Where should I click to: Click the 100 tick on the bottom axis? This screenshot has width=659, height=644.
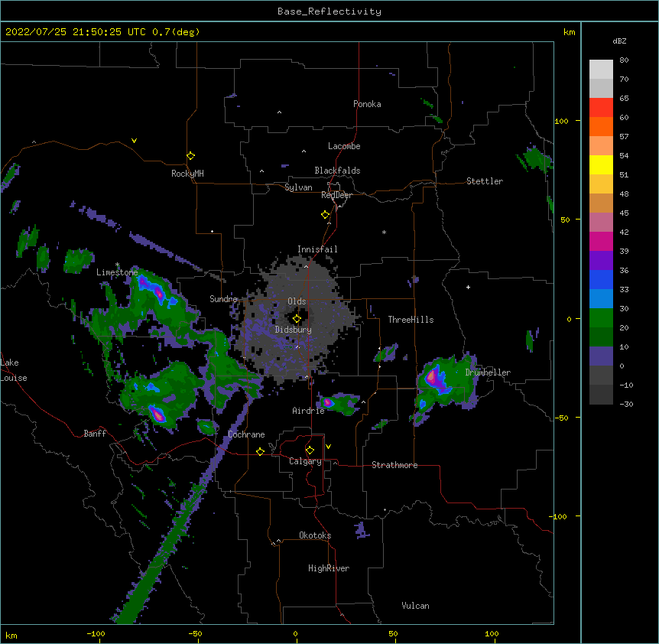point(492,633)
